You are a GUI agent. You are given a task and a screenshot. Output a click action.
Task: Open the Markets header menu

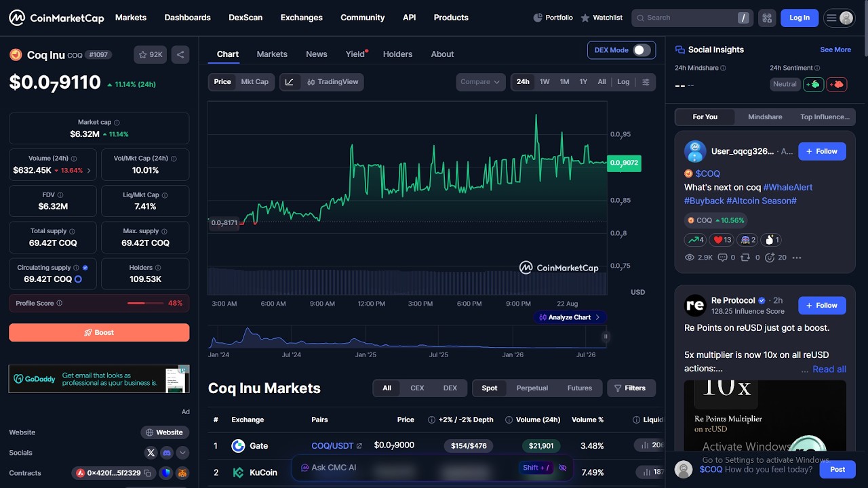[x=131, y=18]
